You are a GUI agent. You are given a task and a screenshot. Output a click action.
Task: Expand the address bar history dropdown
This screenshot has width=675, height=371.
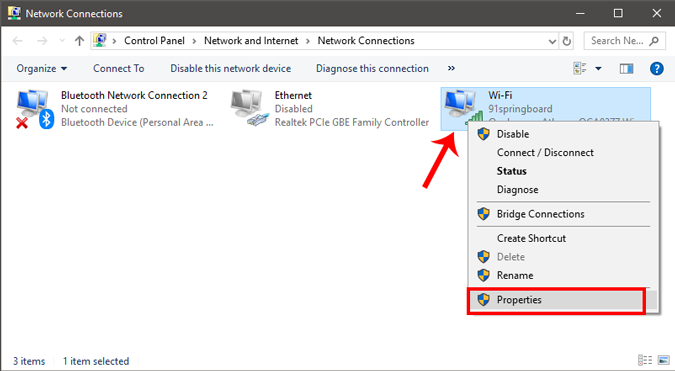[552, 41]
